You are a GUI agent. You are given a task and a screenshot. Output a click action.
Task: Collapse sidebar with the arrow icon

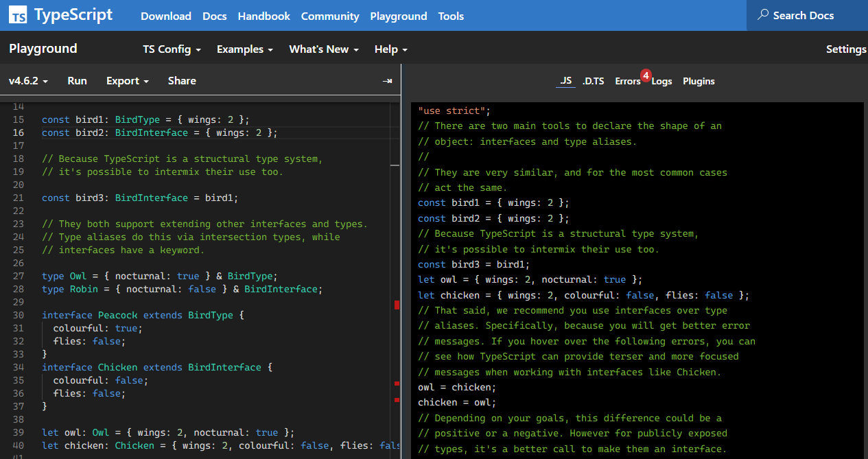point(388,81)
